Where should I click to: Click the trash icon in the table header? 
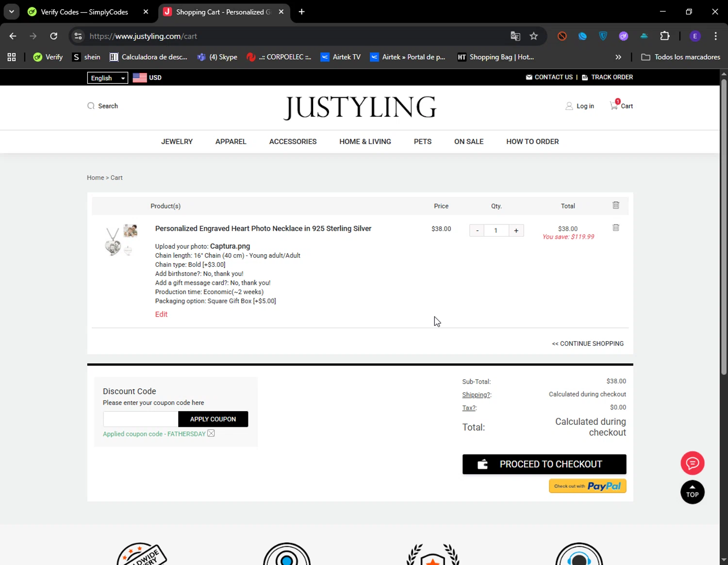[616, 205]
